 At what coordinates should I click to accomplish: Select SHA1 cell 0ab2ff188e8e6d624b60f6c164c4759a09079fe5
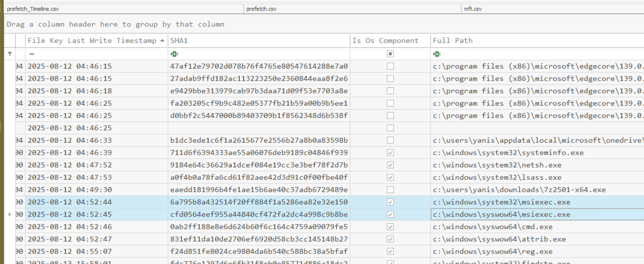coord(259,227)
